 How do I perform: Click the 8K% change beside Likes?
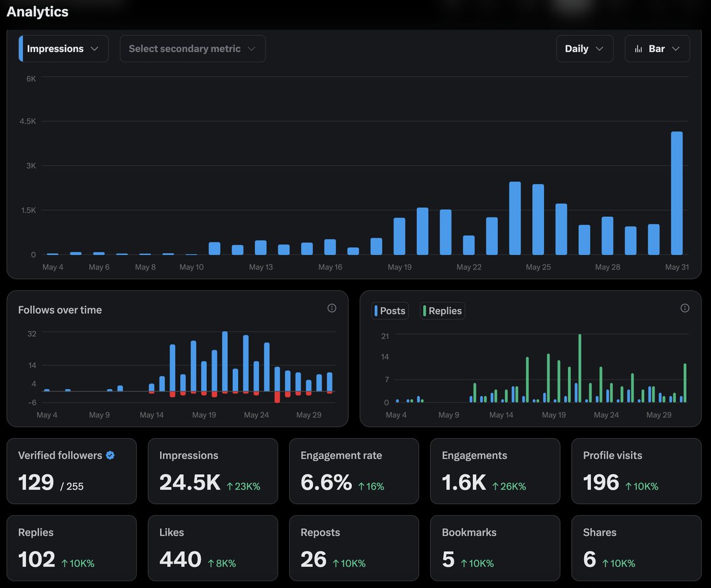pyautogui.click(x=222, y=563)
